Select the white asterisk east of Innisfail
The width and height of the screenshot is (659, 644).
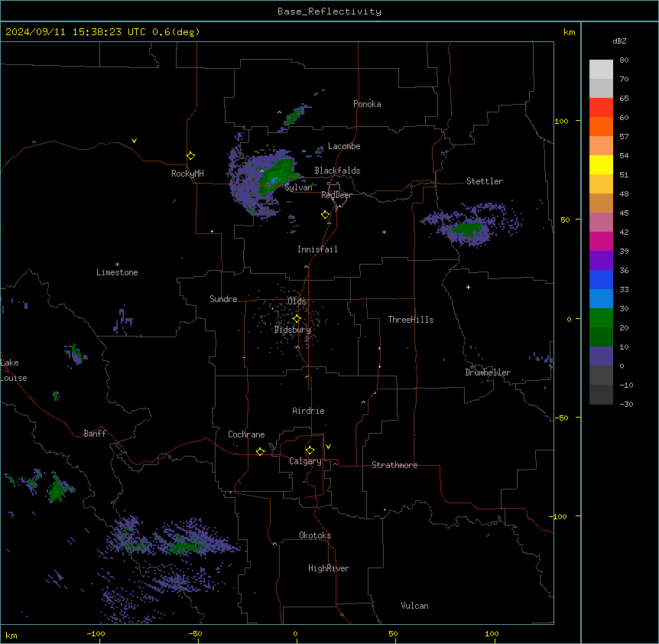coord(384,232)
